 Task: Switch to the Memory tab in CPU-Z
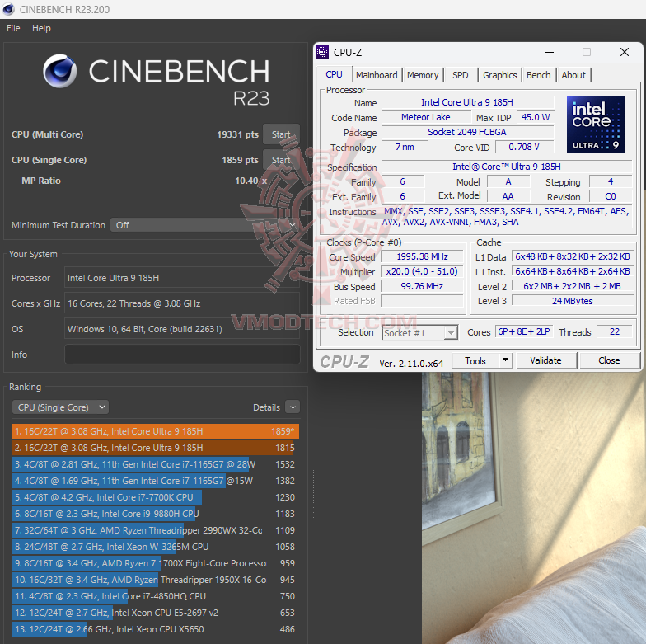point(423,75)
